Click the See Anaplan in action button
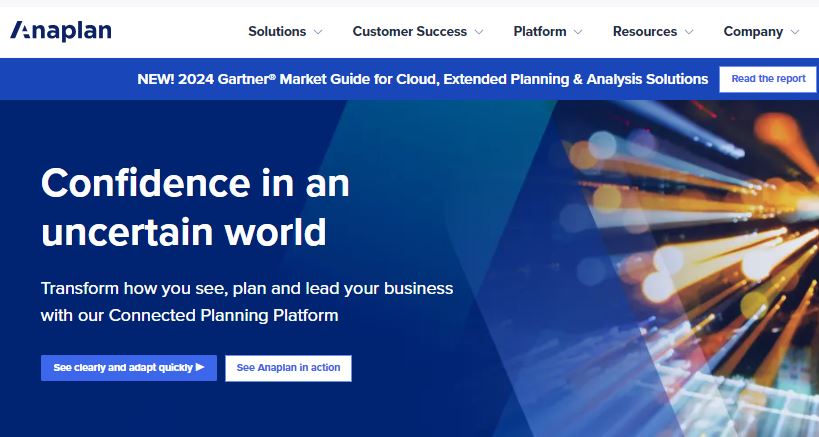Viewport: 819px width, 437px height. pos(288,368)
